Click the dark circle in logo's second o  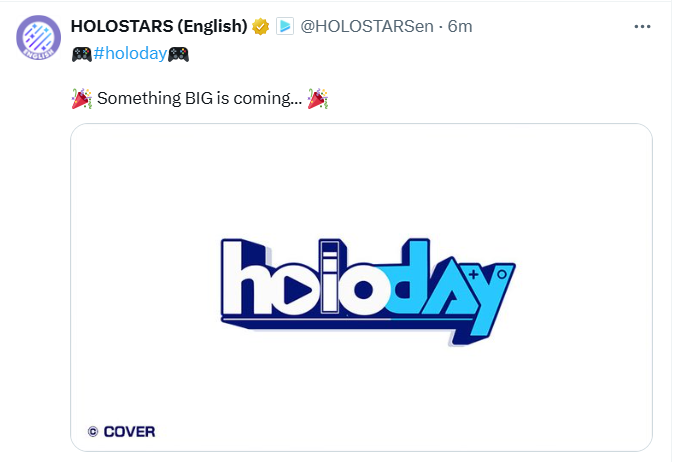click(364, 290)
